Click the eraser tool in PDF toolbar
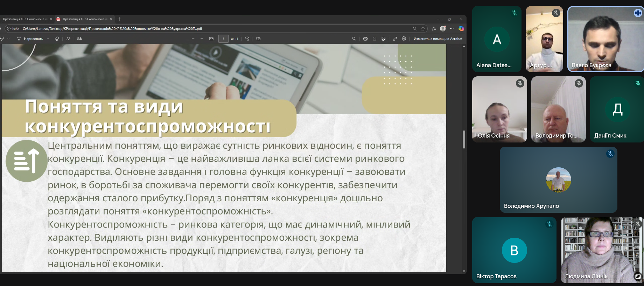The height and width of the screenshot is (286, 644). coord(57,39)
